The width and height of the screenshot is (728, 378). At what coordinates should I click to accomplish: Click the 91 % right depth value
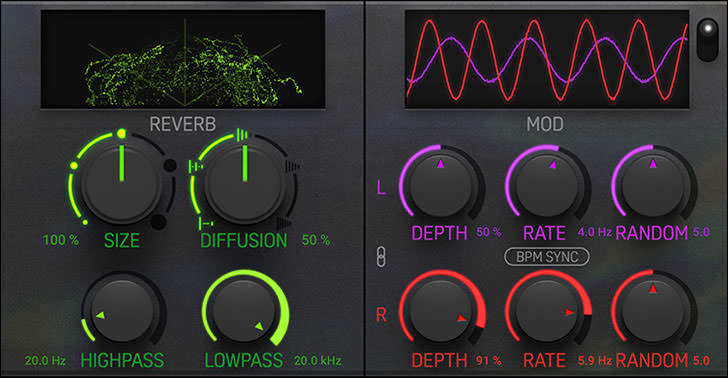(x=489, y=360)
